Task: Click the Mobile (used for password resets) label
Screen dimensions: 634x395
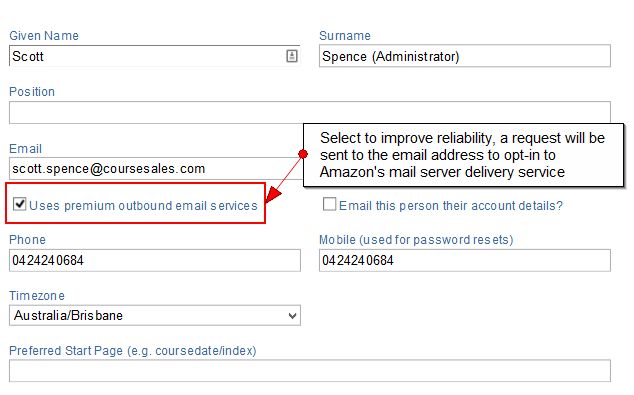Action: [416, 240]
